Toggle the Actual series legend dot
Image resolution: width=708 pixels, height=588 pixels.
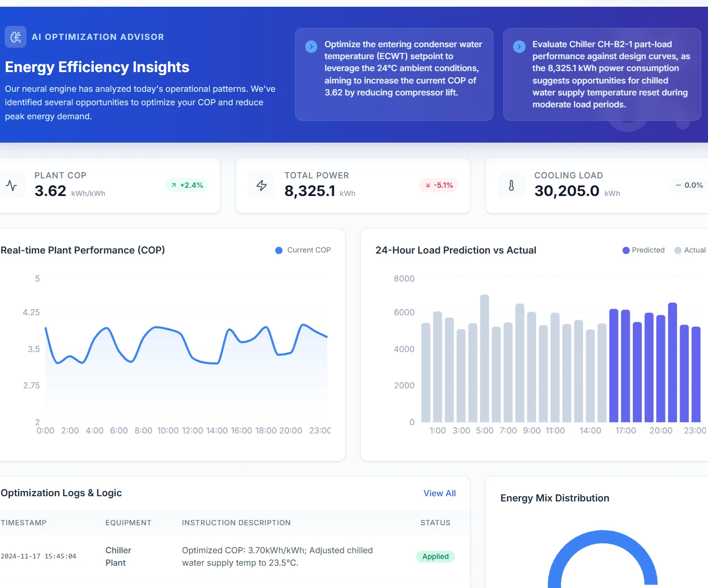(678, 250)
